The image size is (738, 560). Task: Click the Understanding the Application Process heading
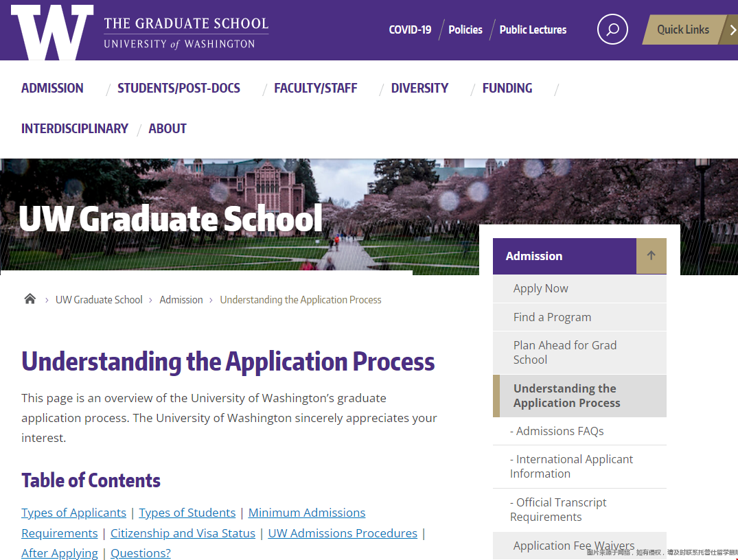click(x=229, y=362)
